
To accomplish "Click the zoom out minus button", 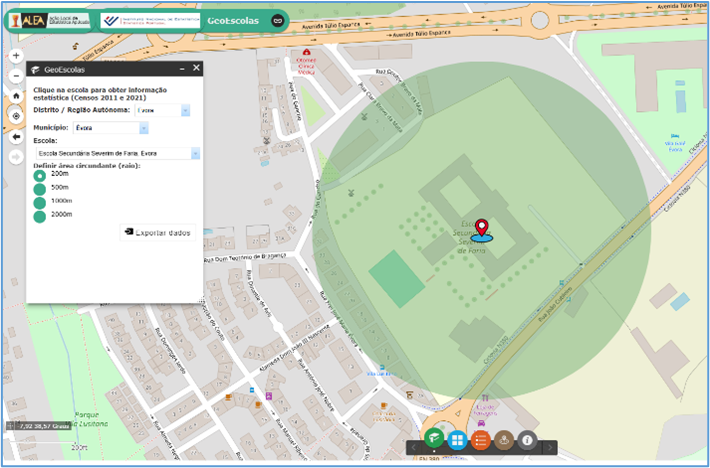I will click(16, 76).
